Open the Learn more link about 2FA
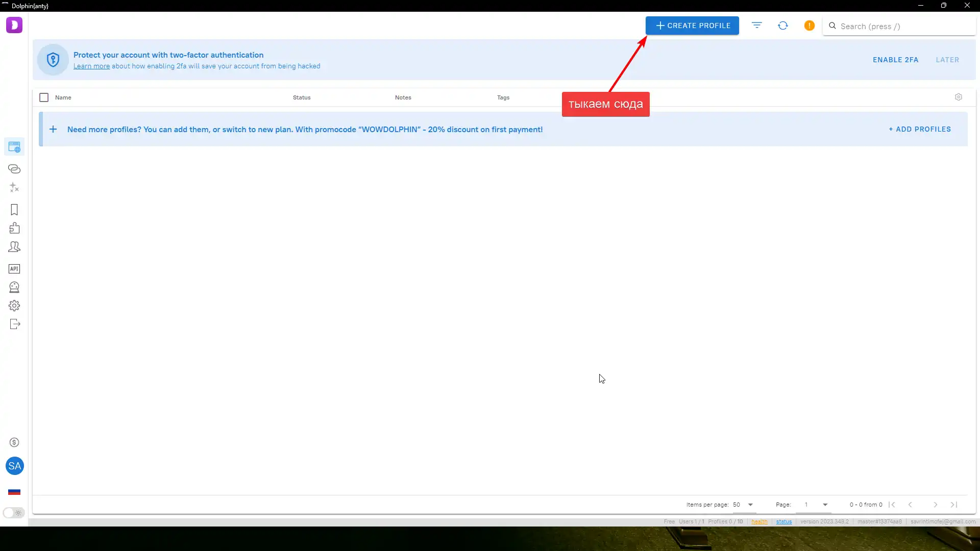This screenshot has height=551, width=980. (x=91, y=66)
